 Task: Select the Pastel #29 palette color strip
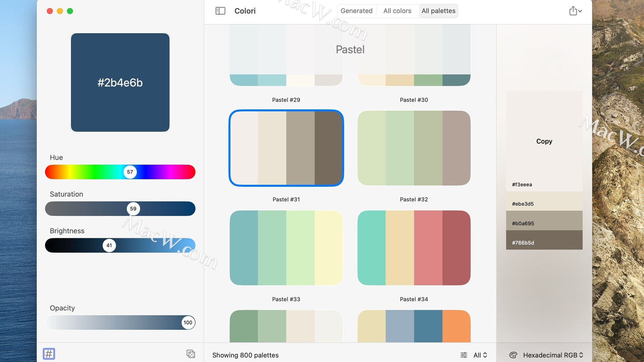point(286,80)
